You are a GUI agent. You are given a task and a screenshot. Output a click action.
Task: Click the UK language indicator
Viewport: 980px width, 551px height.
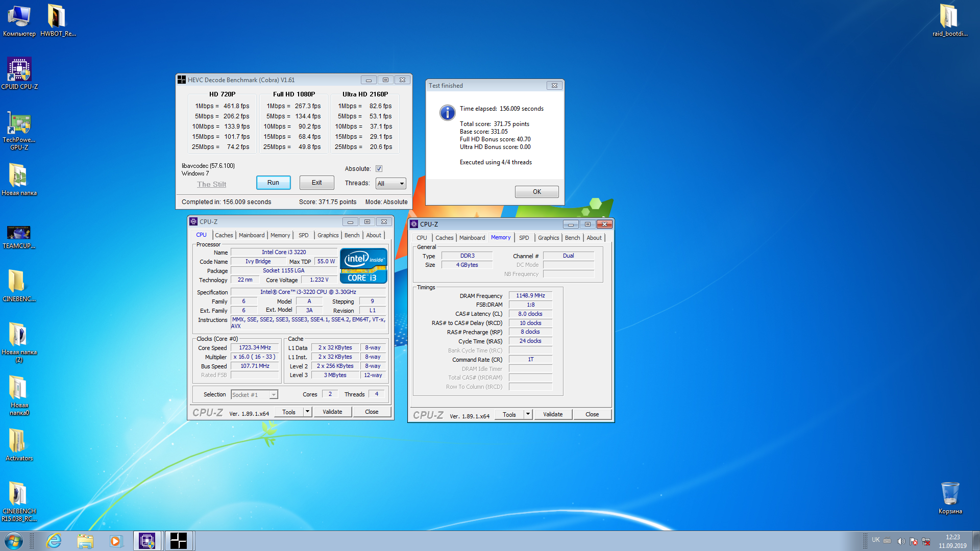(876, 540)
